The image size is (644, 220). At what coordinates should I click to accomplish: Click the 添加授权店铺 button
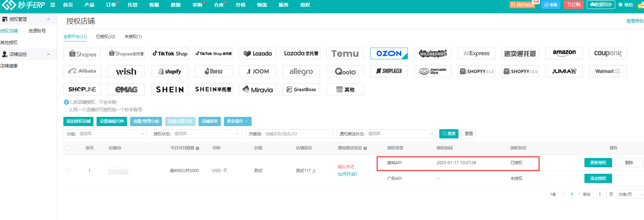78,121
